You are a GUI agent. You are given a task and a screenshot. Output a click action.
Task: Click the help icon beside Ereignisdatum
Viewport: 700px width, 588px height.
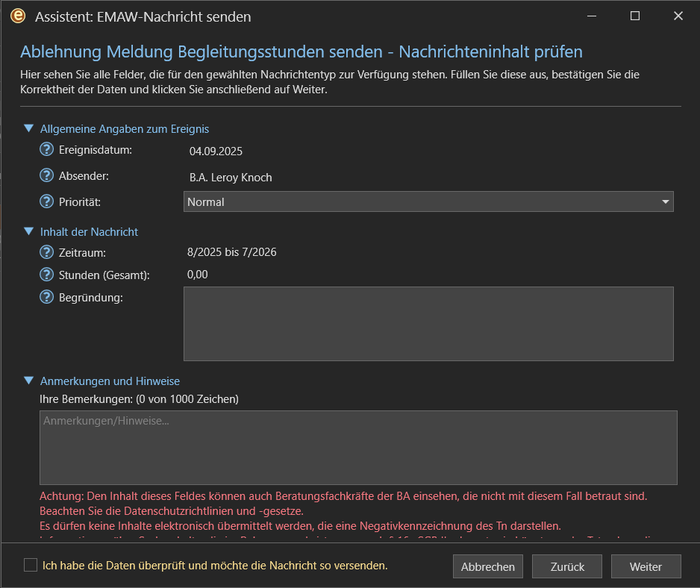46,149
